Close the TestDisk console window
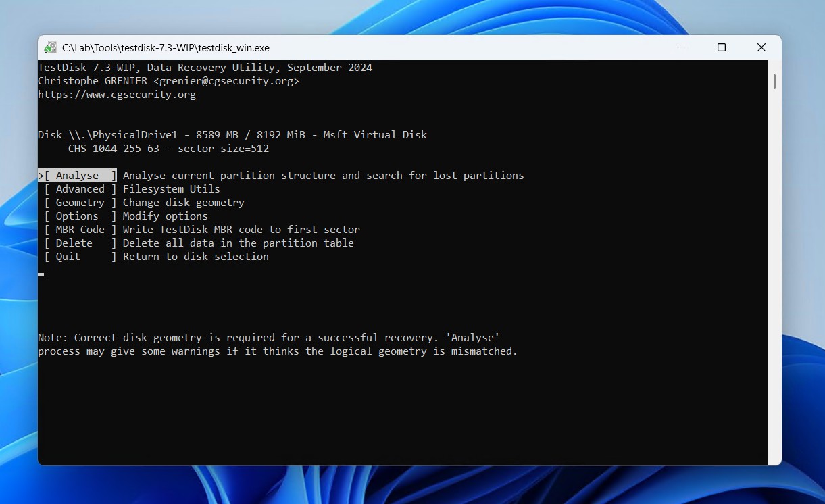 pyautogui.click(x=761, y=47)
